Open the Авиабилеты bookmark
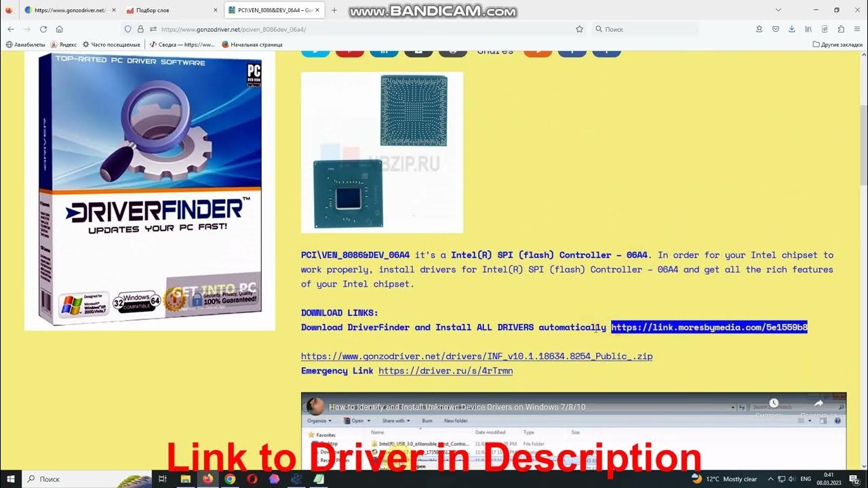 26,44
